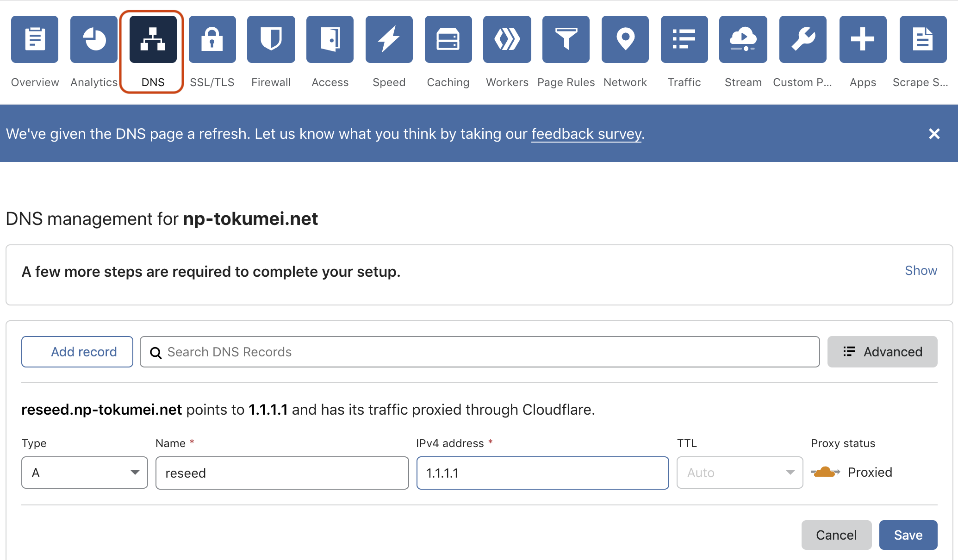Dismiss the DNS refresh banner
Screen dimensions: 958x560
click(934, 134)
